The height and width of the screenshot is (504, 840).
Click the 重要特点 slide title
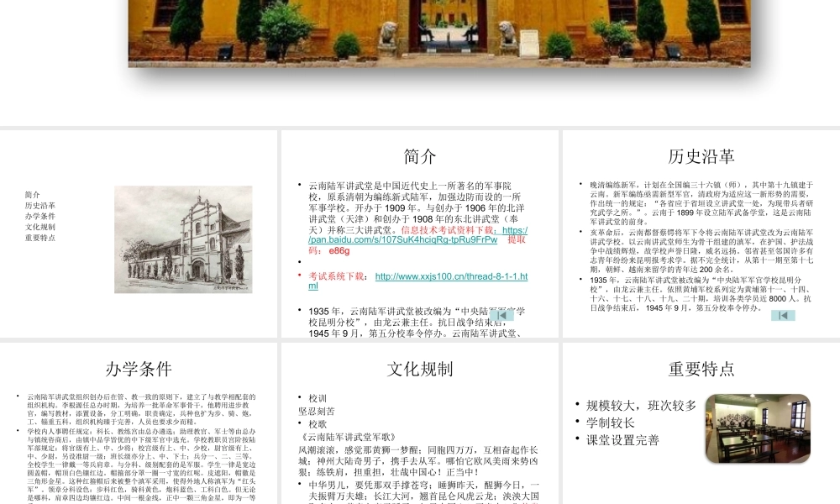(699, 368)
